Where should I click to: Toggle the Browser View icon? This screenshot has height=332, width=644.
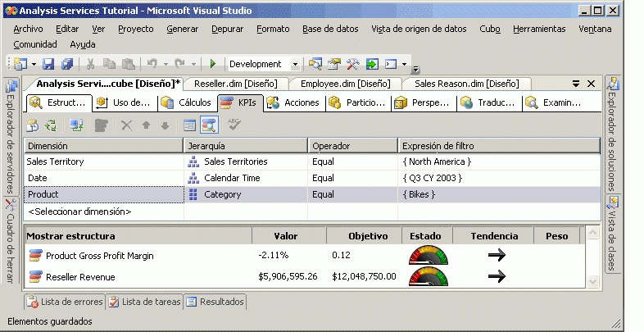pyautogui.click(x=209, y=125)
